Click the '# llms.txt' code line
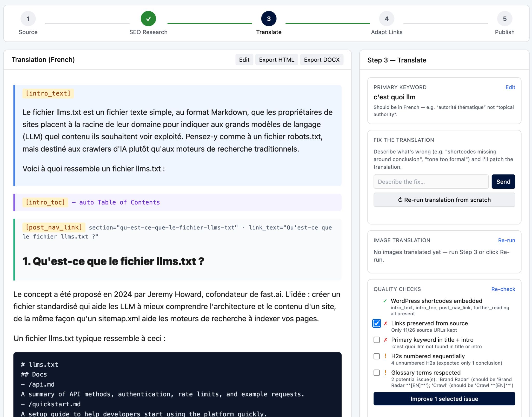Viewport: 532px width, 417px height. 39,365
